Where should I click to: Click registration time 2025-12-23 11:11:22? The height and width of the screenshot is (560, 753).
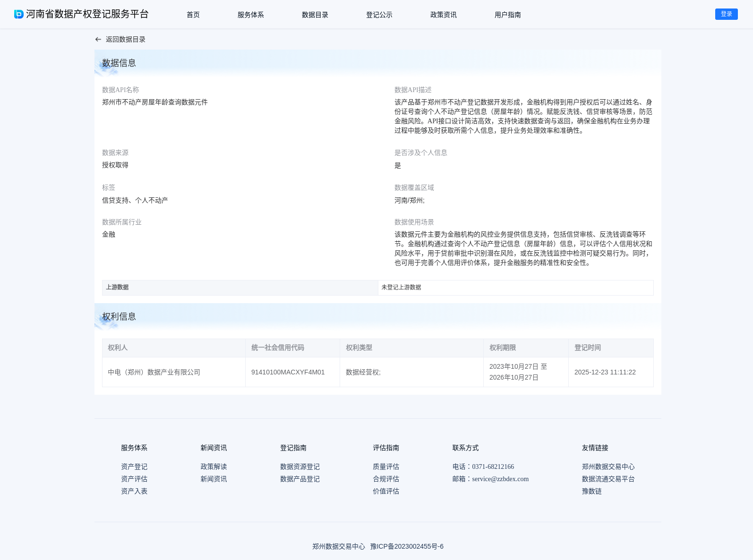click(x=605, y=372)
